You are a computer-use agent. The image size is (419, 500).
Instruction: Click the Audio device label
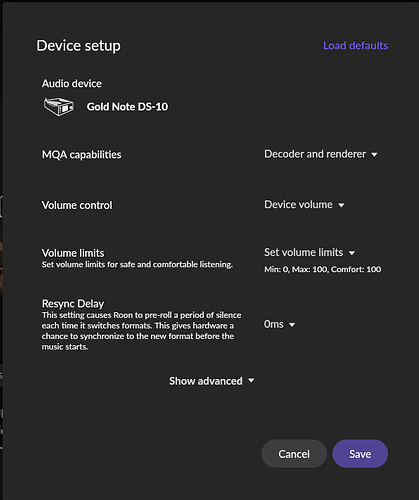tap(72, 83)
